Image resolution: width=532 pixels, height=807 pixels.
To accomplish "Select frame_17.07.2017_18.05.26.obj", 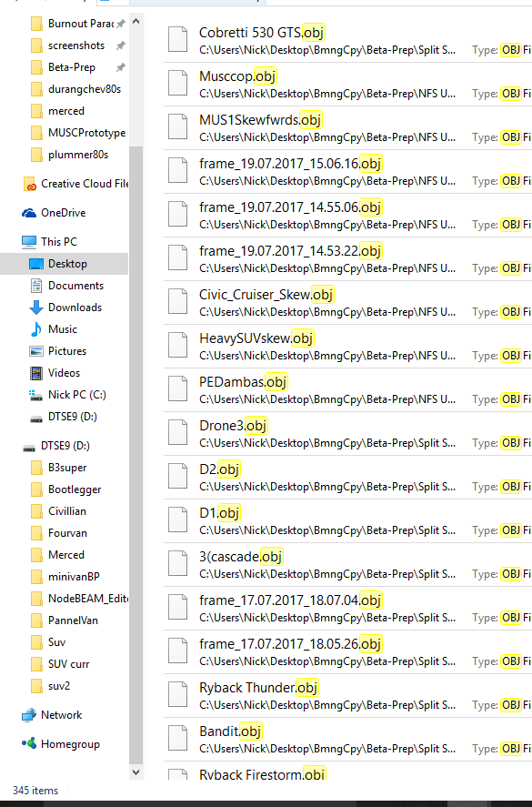I will 347,652.
